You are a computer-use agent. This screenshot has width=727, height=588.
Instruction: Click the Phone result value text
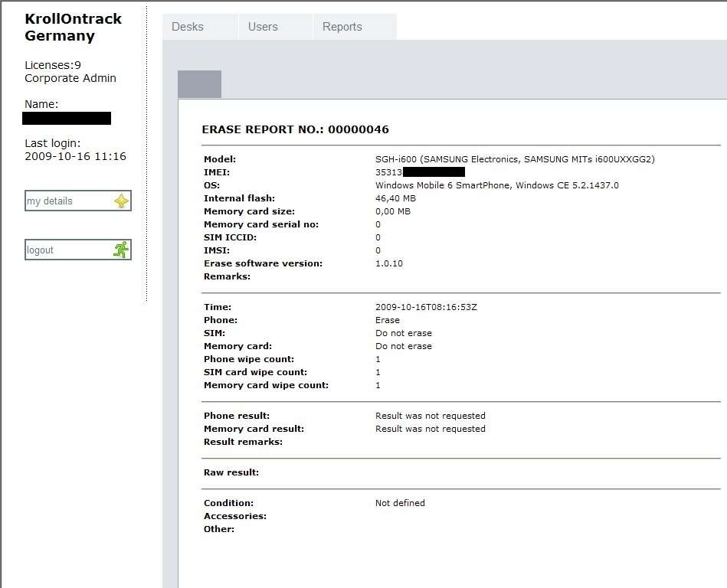click(x=430, y=416)
